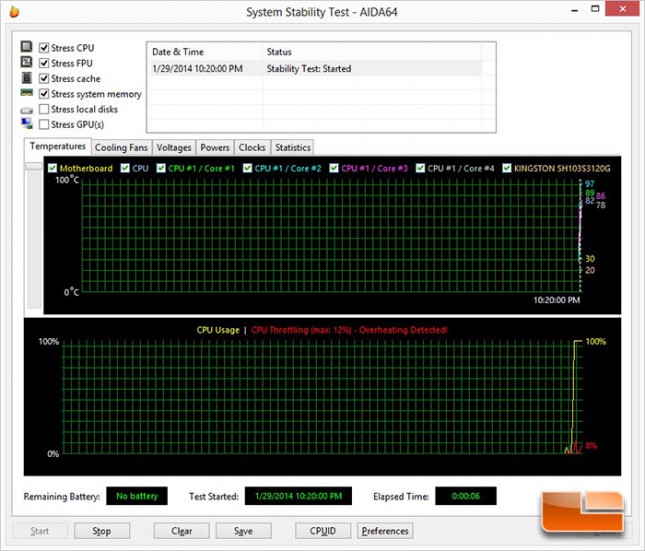The width and height of the screenshot is (645, 551).
Task: Click the Elapsed Time 0:00:06 field
Action: [x=466, y=496]
